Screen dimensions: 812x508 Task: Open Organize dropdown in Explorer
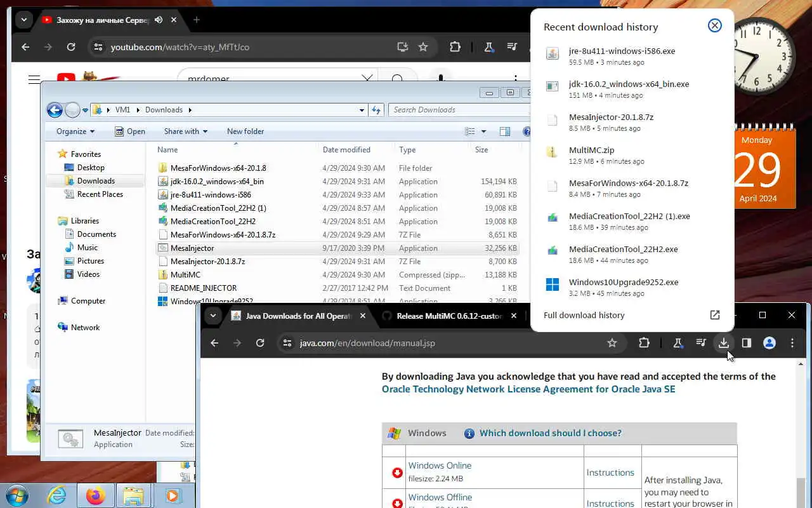pyautogui.click(x=75, y=131)
